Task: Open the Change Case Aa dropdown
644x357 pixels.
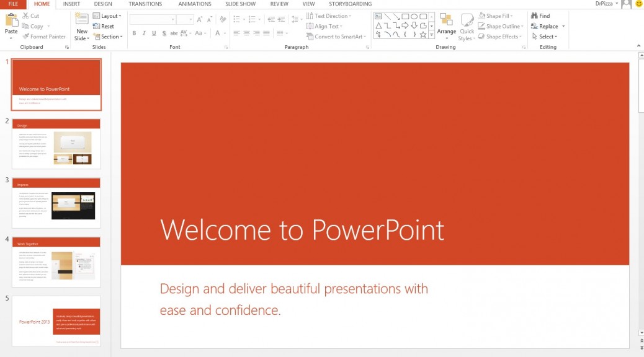Action: (x=200, y=33)
